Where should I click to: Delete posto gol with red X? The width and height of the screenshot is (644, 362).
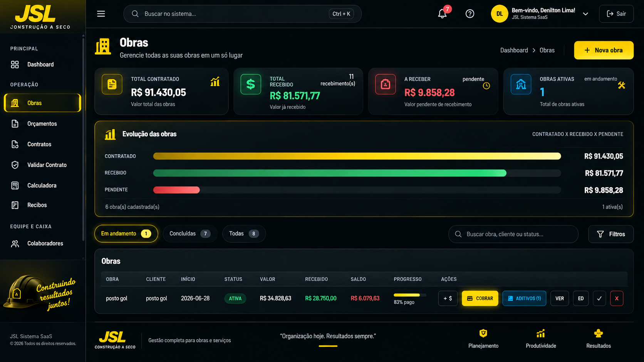(617, 298)
